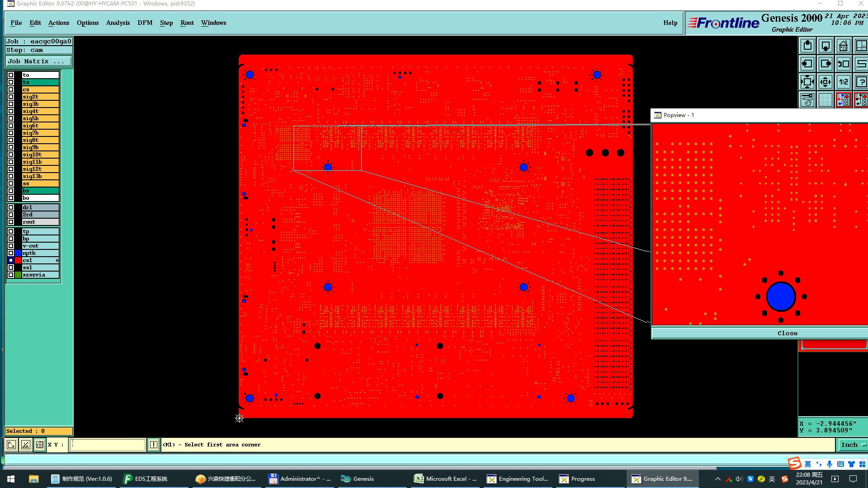Click the exclamation mark icon beside XY field
The height and width of the screenshot is (488, 868).
coord(154,445)
